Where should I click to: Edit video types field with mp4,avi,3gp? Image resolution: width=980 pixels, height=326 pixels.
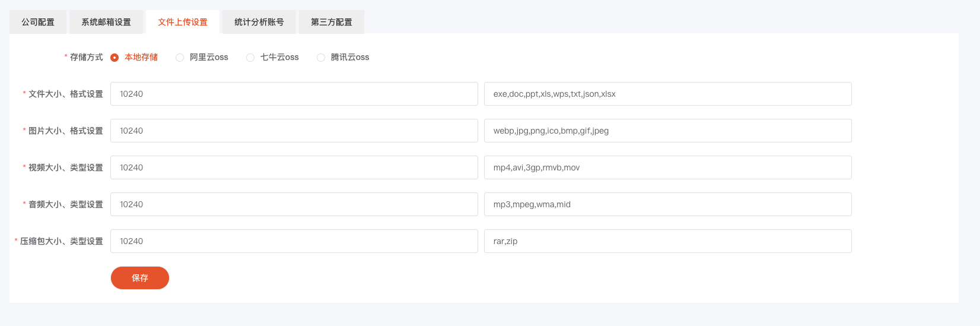[668, 167]
